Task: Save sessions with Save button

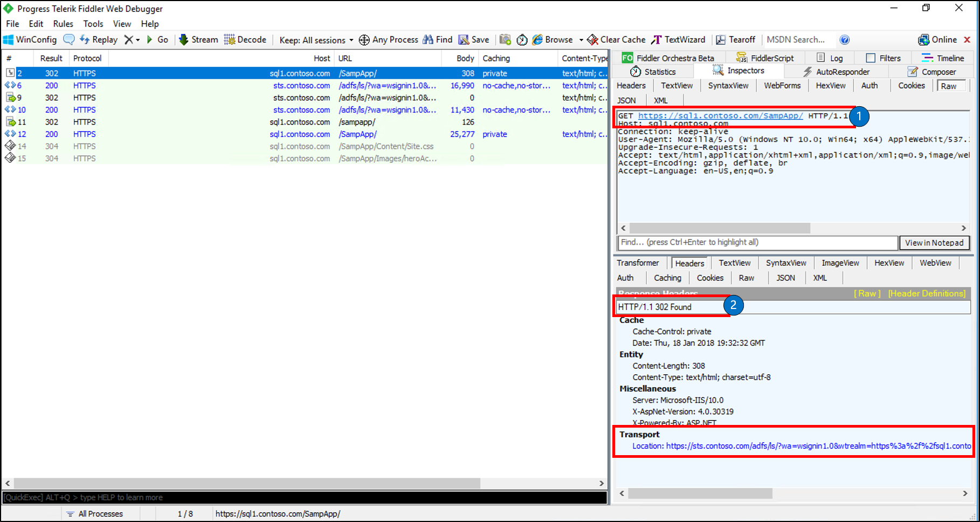Action: click(x=474, y=39)
